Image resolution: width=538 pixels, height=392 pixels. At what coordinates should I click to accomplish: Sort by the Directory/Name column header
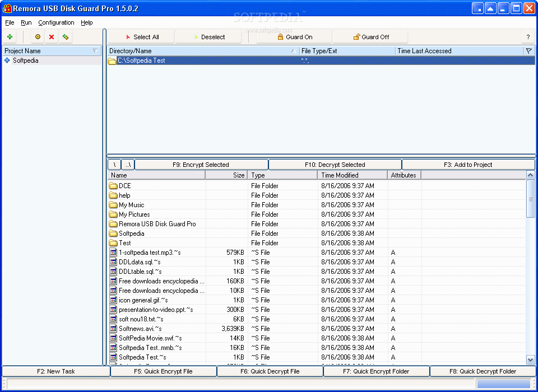pos(203,51)
